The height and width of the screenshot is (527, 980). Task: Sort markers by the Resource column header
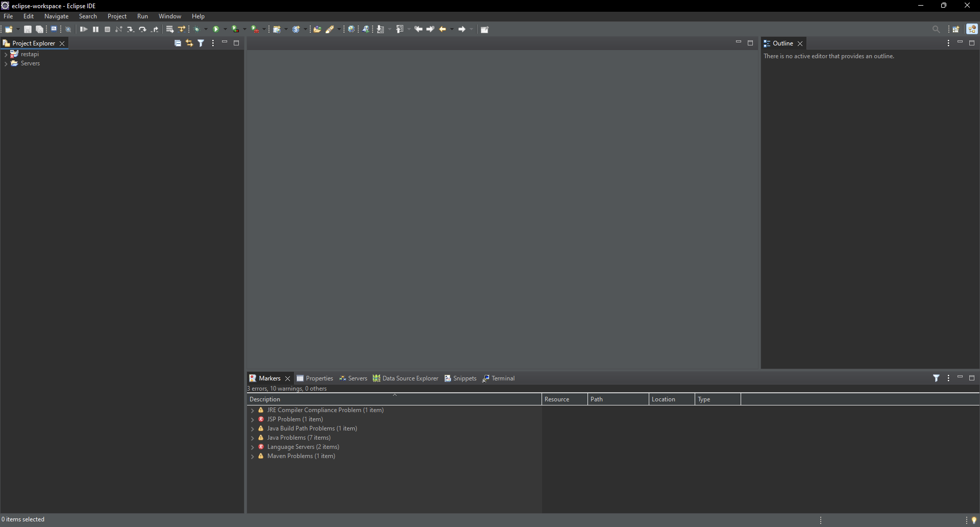(x=557, y=399)
